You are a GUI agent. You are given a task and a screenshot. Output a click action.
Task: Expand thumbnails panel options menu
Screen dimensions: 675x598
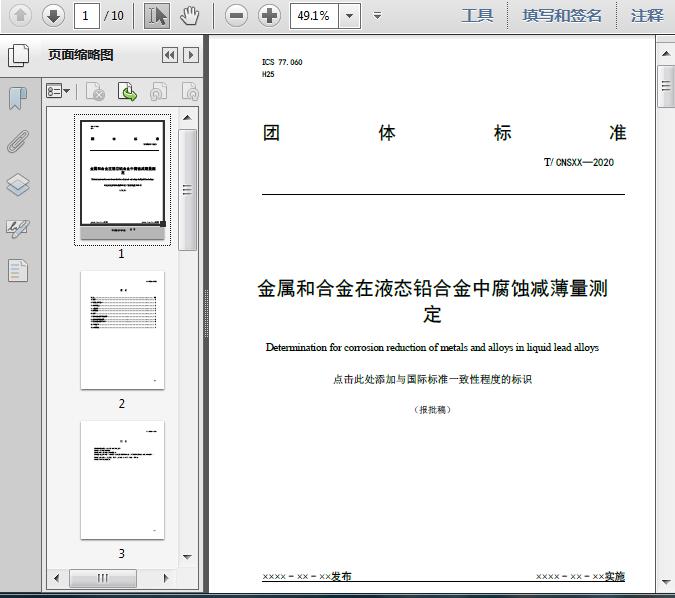click(58, 92)
